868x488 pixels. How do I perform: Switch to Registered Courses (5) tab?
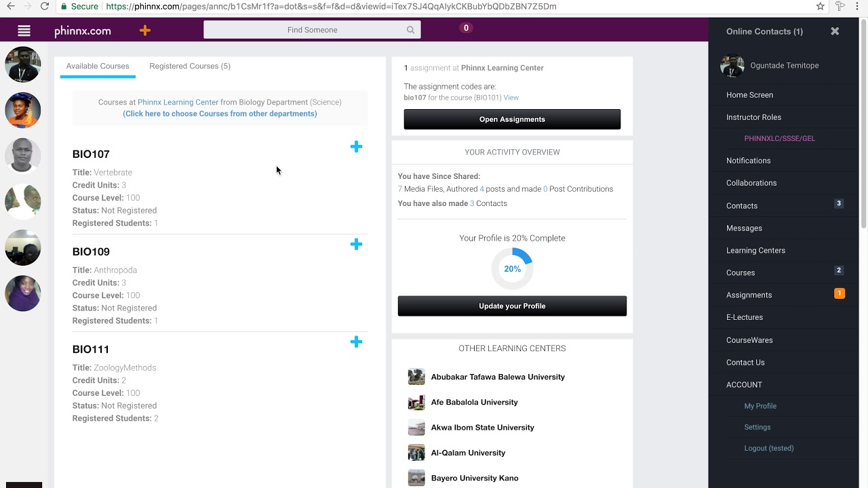pos(190,66)
